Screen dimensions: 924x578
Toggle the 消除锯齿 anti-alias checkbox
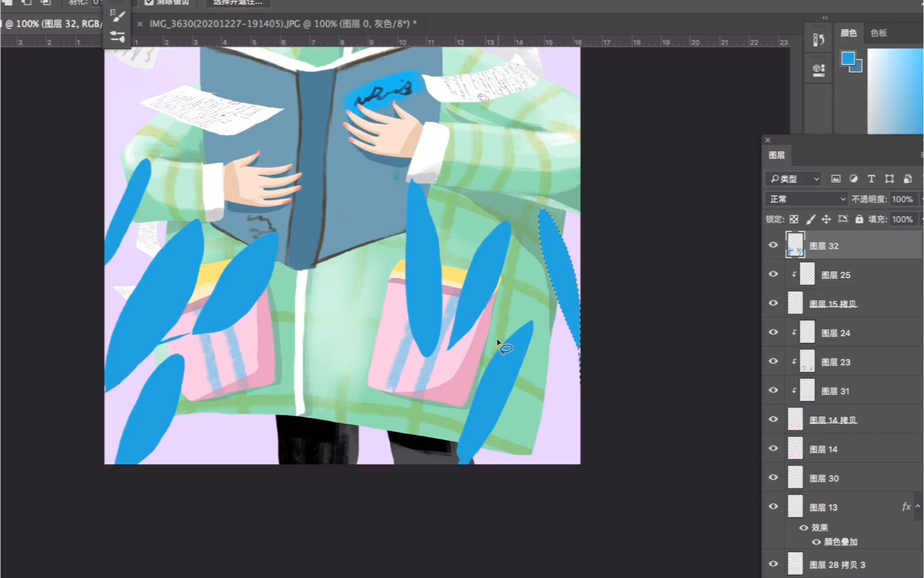pos(149,2)
